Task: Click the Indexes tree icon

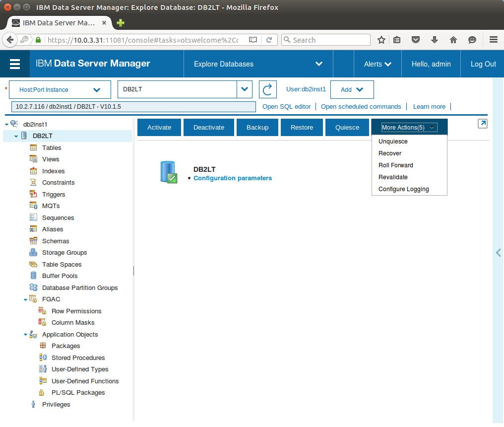Action: pyautogui.click(x=33, y=171)
